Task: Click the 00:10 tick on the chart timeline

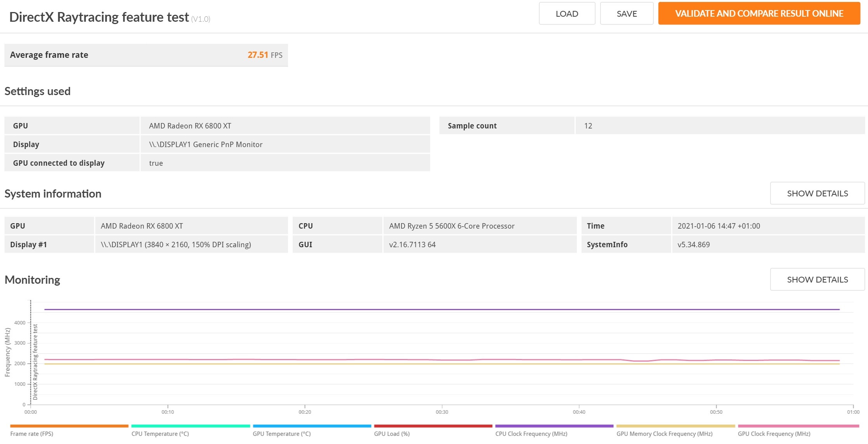Action: (x=168, y=412)
